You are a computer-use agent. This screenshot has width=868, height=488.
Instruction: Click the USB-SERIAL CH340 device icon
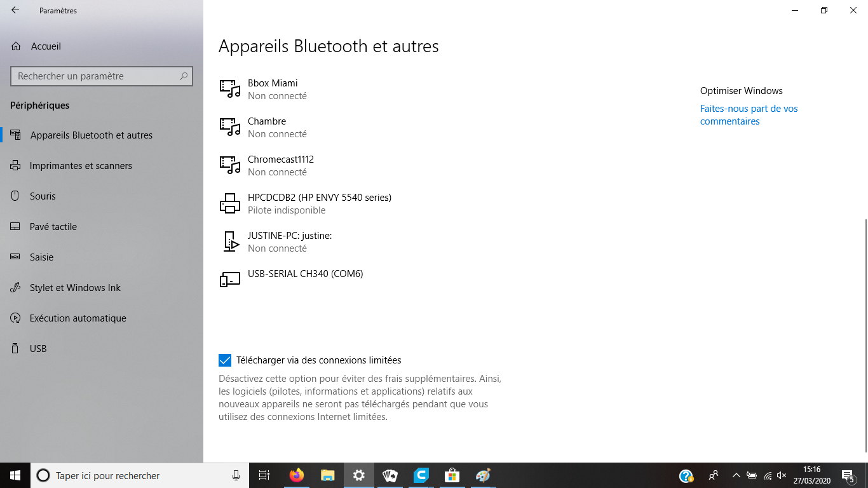pos(230,280)
